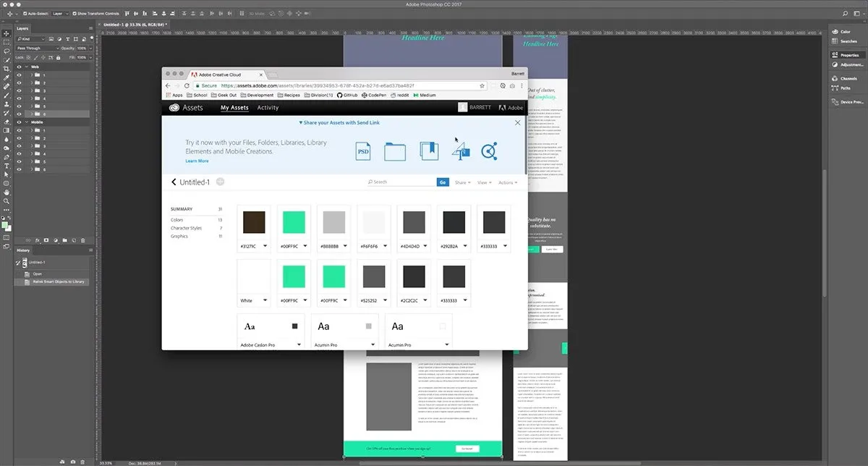Open Device Preview panel in right dock
The image size is (868, 466).
click(x=847, y=102)
